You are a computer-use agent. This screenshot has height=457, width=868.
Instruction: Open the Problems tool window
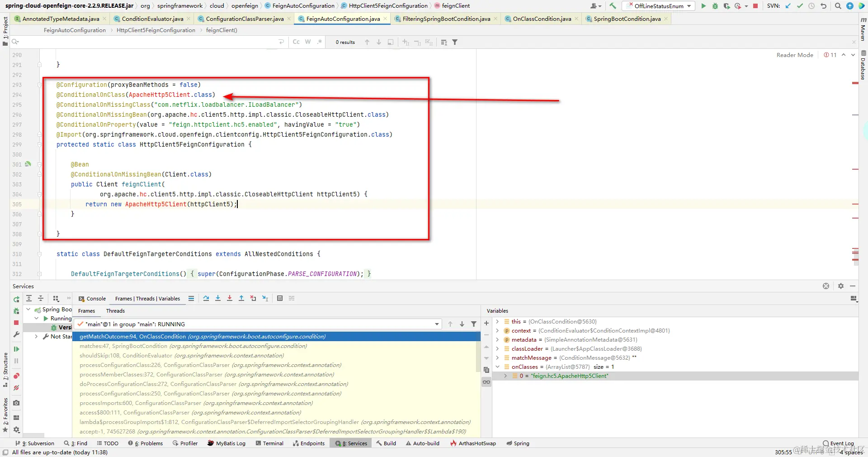tap(146, 443)
